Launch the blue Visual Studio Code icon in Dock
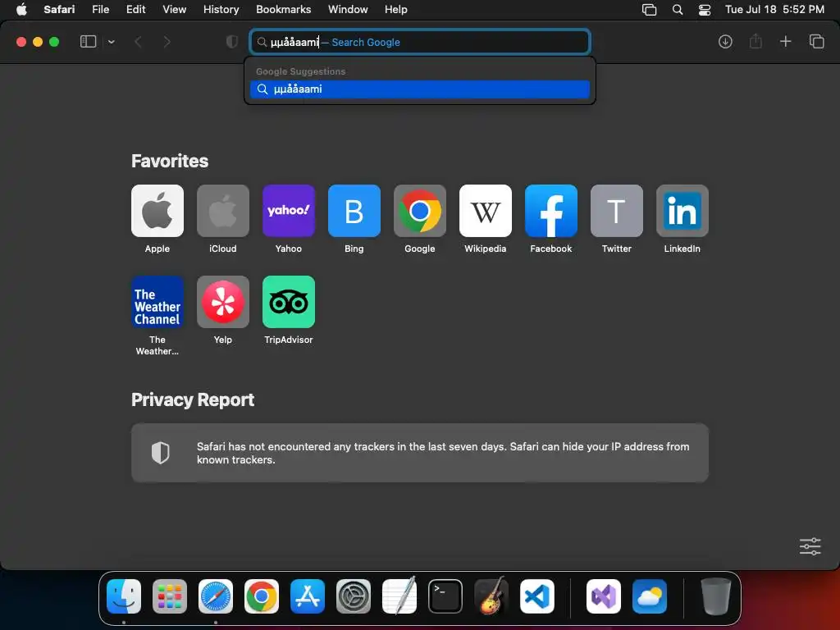This screenshot has height=630, width=840. pos(537,596)
